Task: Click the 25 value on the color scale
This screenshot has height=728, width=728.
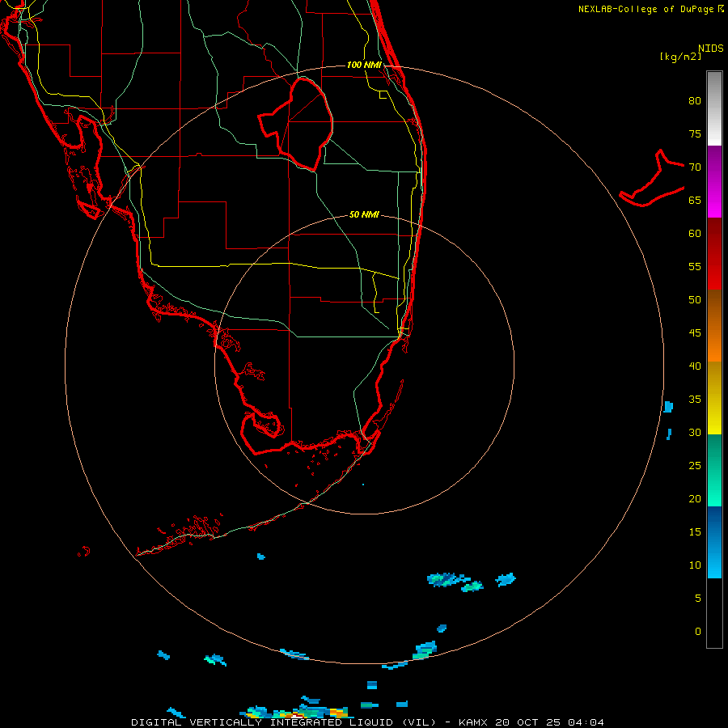Action: coord(695,466)
